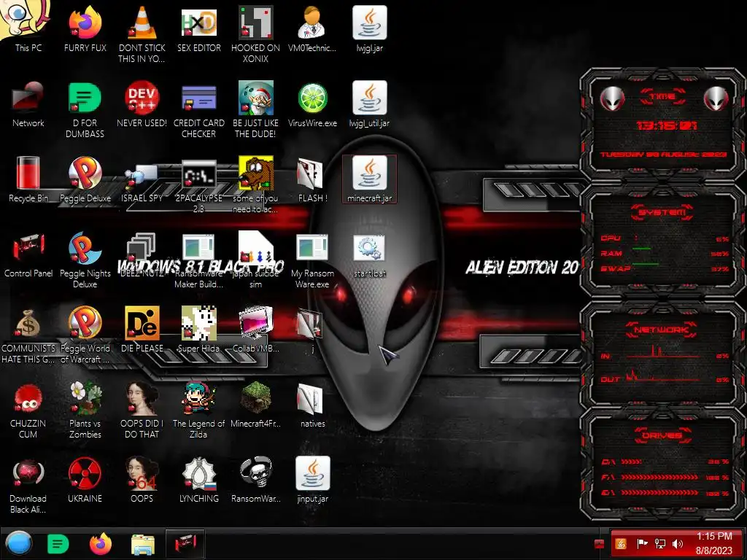Select the 2PACALYPSE 2.3 console icon

[x=198, y=184]
